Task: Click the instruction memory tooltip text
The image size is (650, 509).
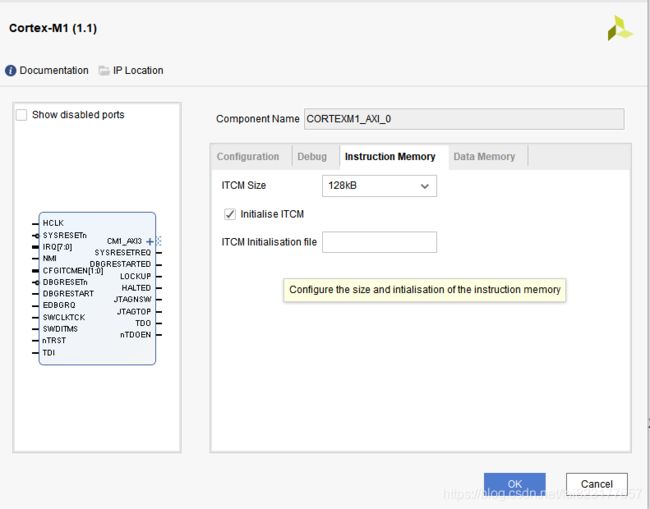Action: pyautogui.click(x=424, y=290)
